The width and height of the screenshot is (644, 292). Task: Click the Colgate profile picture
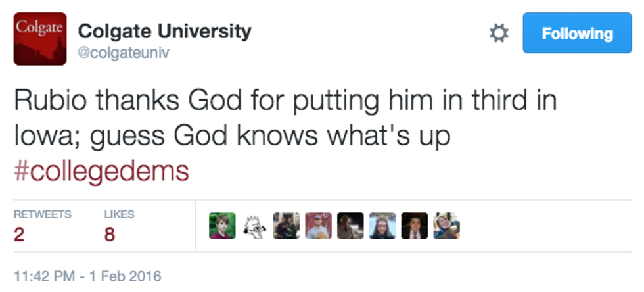(x=40, y=39)
